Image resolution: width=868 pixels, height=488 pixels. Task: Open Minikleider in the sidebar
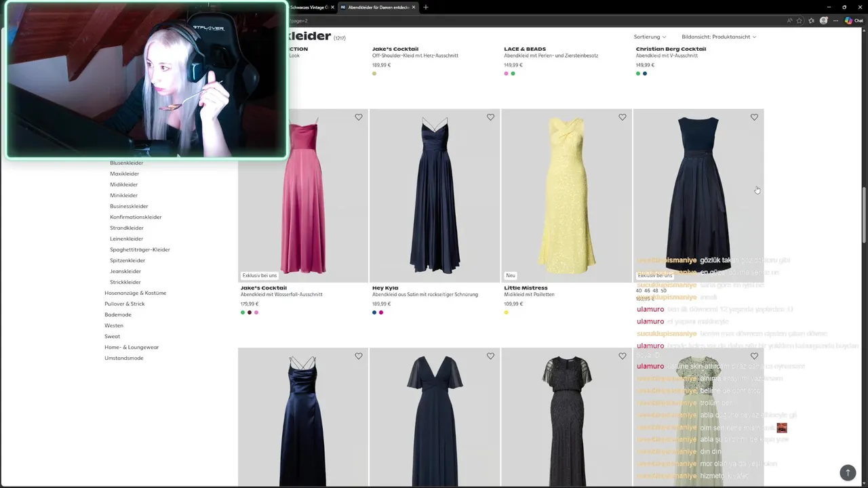pos(123,195)
